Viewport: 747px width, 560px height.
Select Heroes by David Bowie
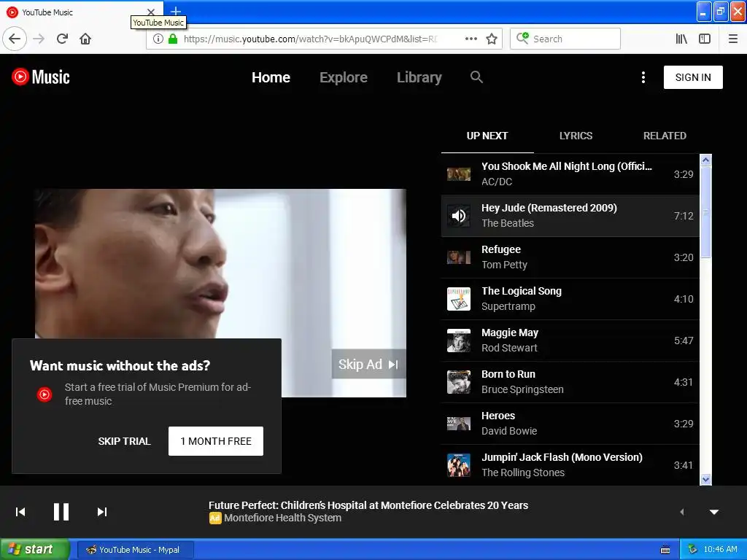(570, 424)
